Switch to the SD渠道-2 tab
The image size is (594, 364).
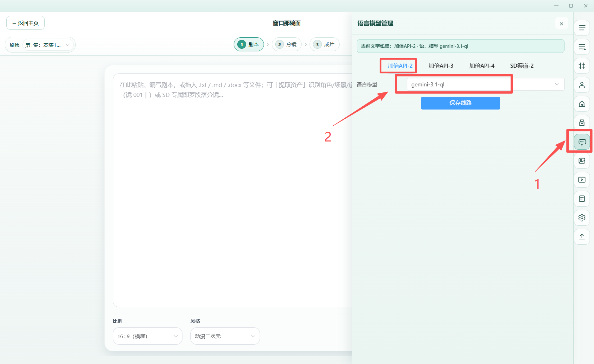522,66
